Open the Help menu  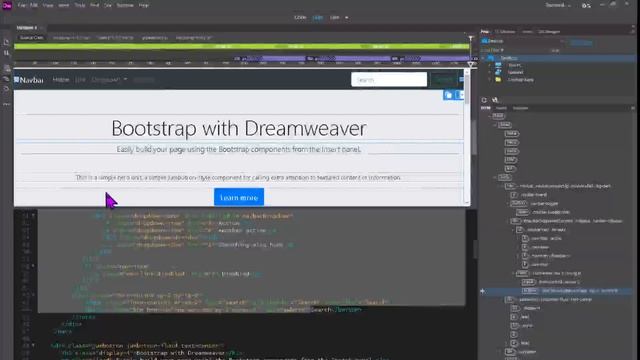144,5
